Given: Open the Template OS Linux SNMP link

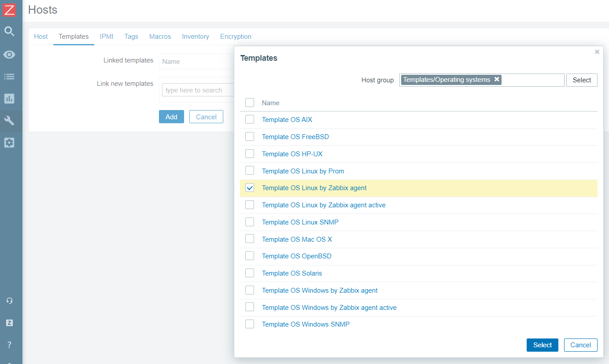Looking at the screenshot, I should point(300,222).
